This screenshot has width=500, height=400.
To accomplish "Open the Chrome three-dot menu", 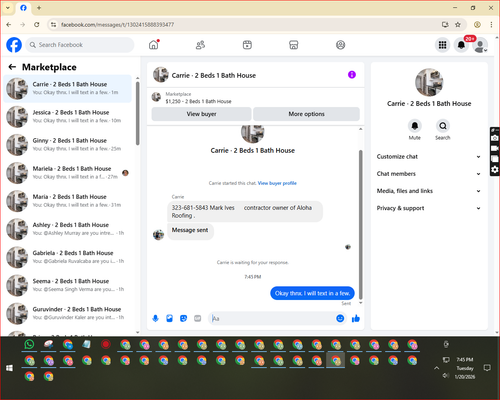I will pyautogui.click(x=491, y=25).
